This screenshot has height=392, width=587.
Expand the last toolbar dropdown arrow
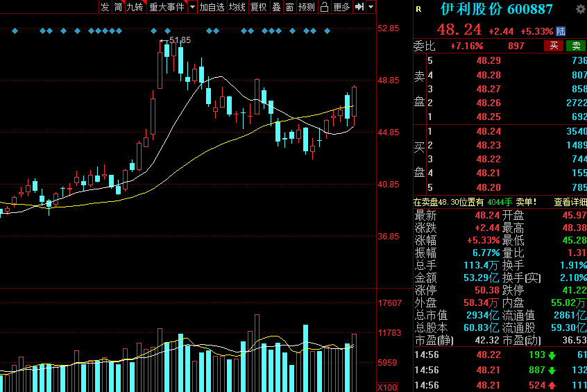coord(371,7)
